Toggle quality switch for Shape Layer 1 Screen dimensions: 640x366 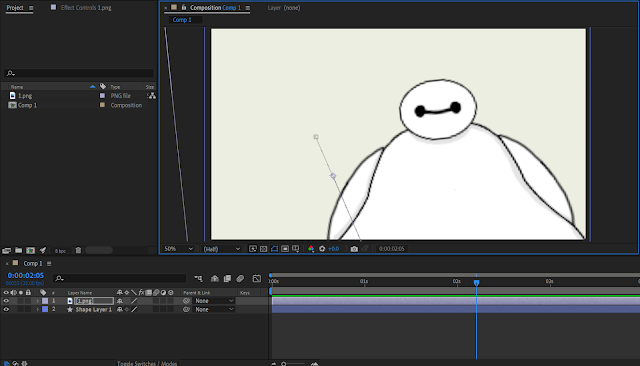pyautogui.click(x=134, y=309)
